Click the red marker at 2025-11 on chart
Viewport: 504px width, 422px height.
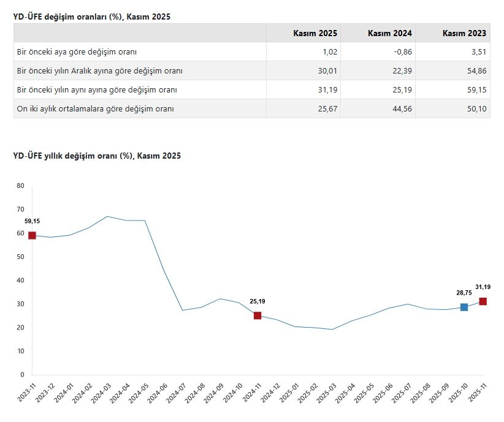pos(483,301)
